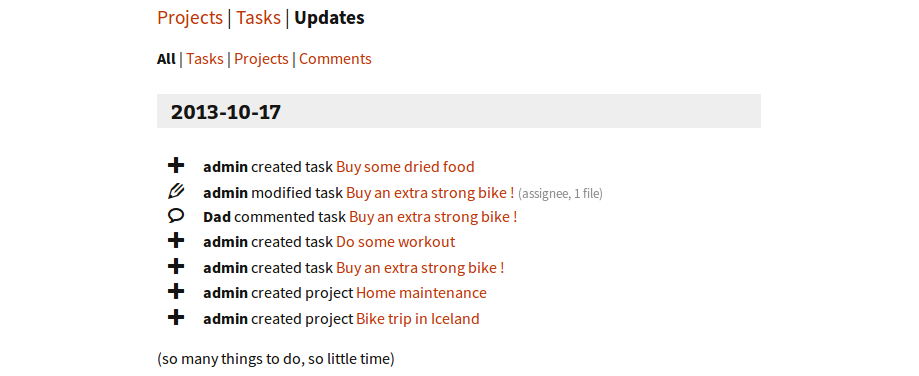
Task: Open the Bike trip in Iceland project
Action: click(418, 319)
